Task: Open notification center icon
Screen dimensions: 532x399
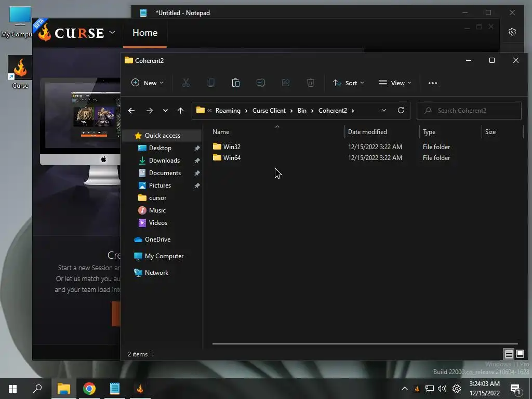Action: (515, 389)
